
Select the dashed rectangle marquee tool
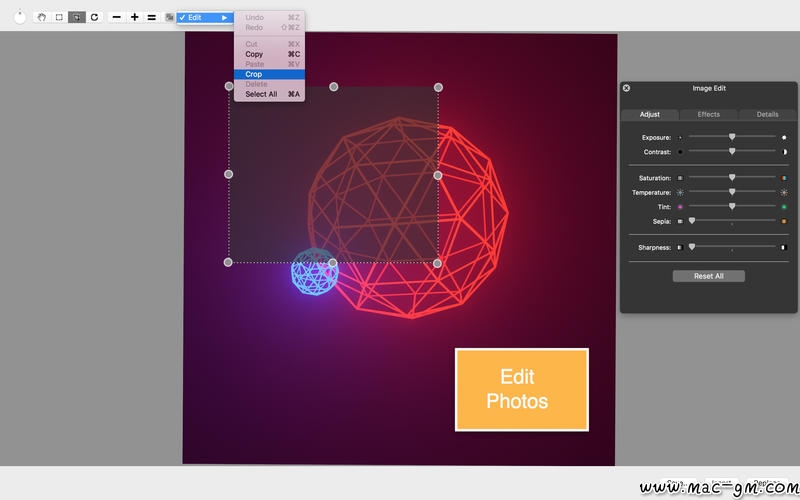coord(59,17)
